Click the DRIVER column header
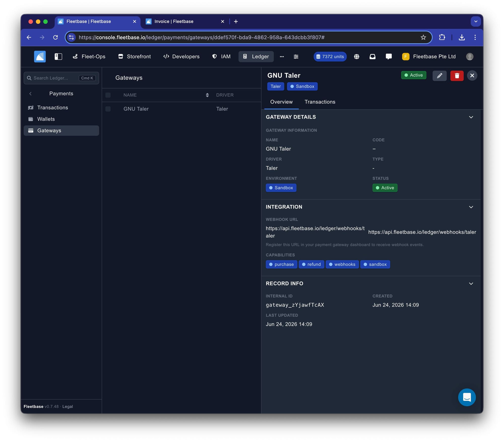This screenshot has height=441, width=504. pos(225,95)
